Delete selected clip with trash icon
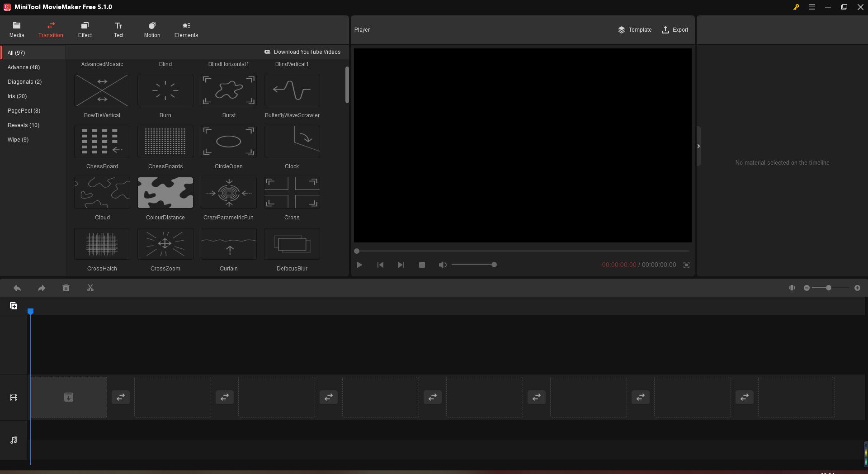868x474 pixels. pyautogui.click(x=66, y=288)
